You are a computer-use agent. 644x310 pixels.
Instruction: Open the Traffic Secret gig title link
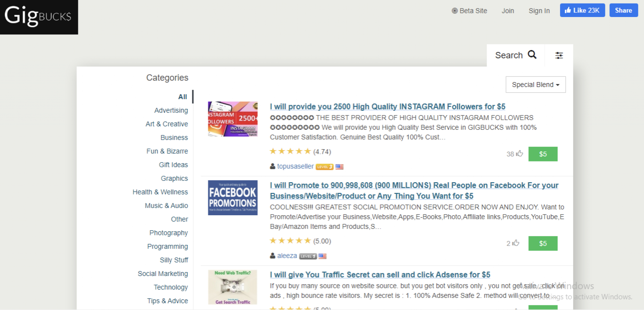[380, 274]
